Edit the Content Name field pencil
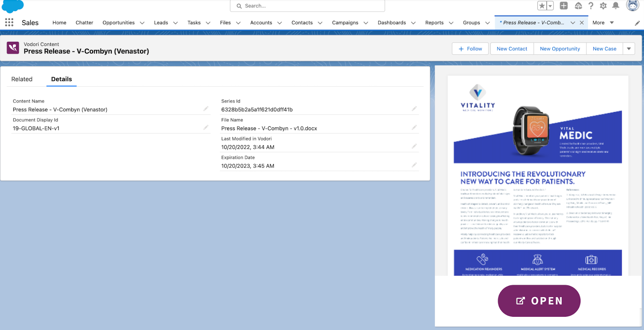This screenshot has width=644, height=330. coord(206,109)
